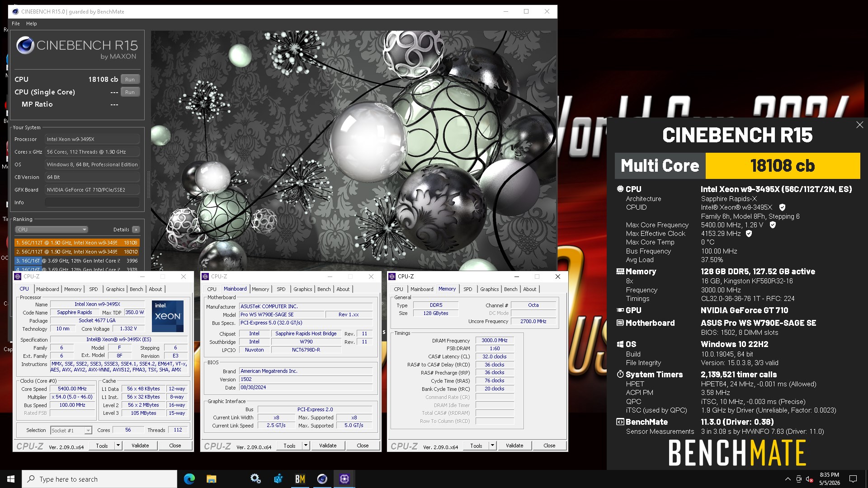
Task: Select ranking entry scoring 3996
Action: tap(77, 261)
